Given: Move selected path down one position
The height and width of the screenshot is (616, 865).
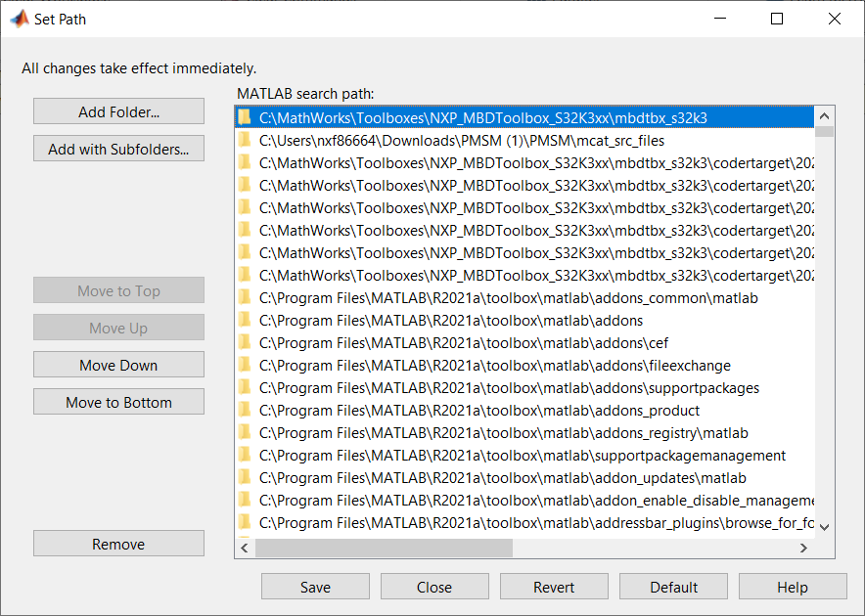Looking at the screenshot, I should [x=118, y=365].
